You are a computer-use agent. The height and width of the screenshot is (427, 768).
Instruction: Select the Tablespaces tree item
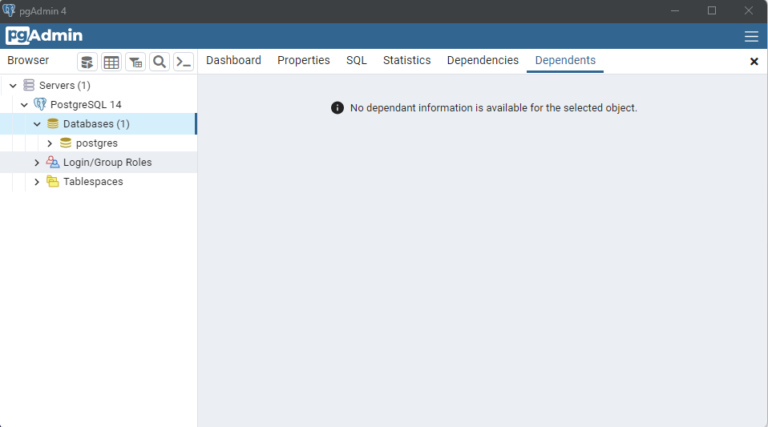coord(93,182)
